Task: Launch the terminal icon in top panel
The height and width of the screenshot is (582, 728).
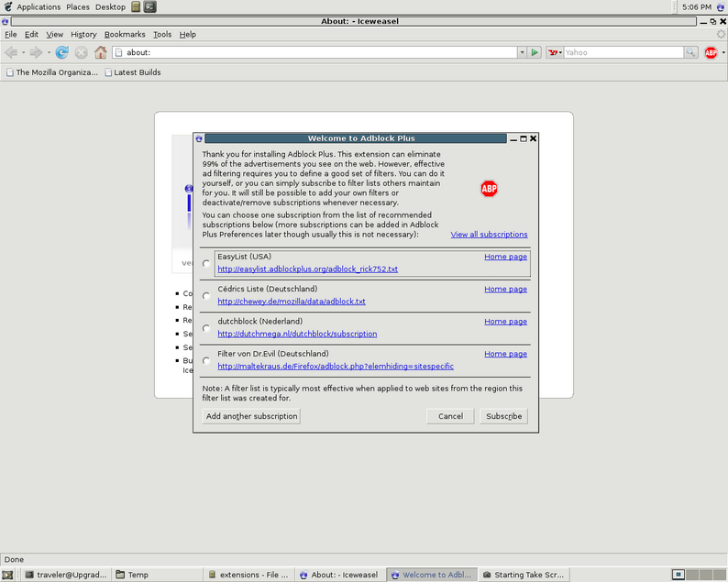Action: click(150, 6)
